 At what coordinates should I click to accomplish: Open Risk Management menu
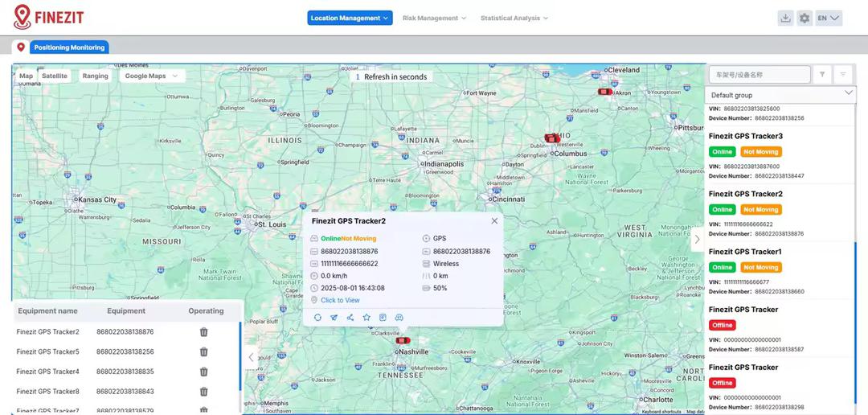point(434,18)
